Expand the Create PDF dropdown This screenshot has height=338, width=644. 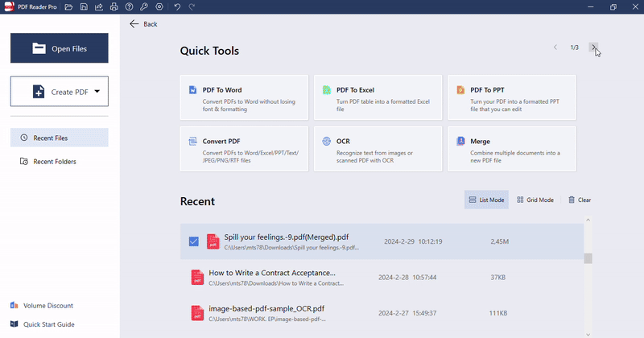(x=97, y=92)
